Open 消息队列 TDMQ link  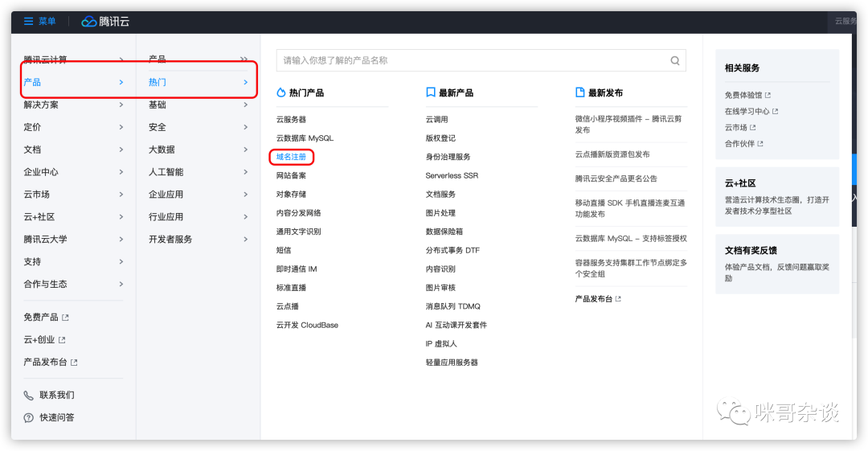point(452,306)
